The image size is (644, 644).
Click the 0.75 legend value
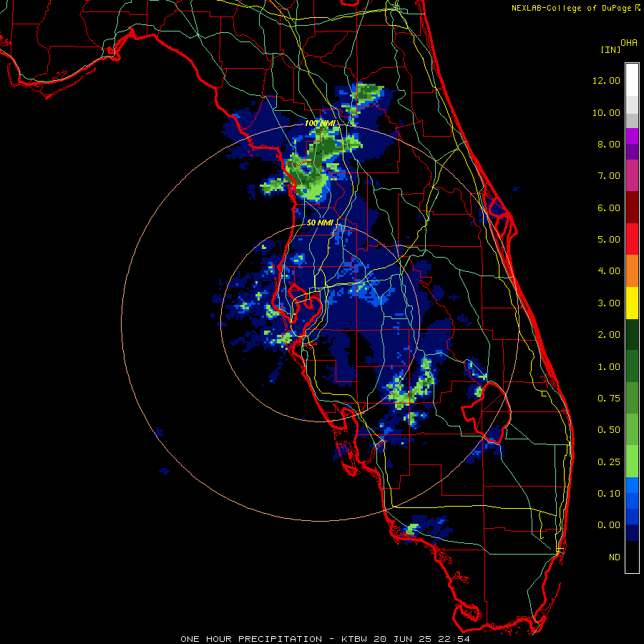click(609, 399)
